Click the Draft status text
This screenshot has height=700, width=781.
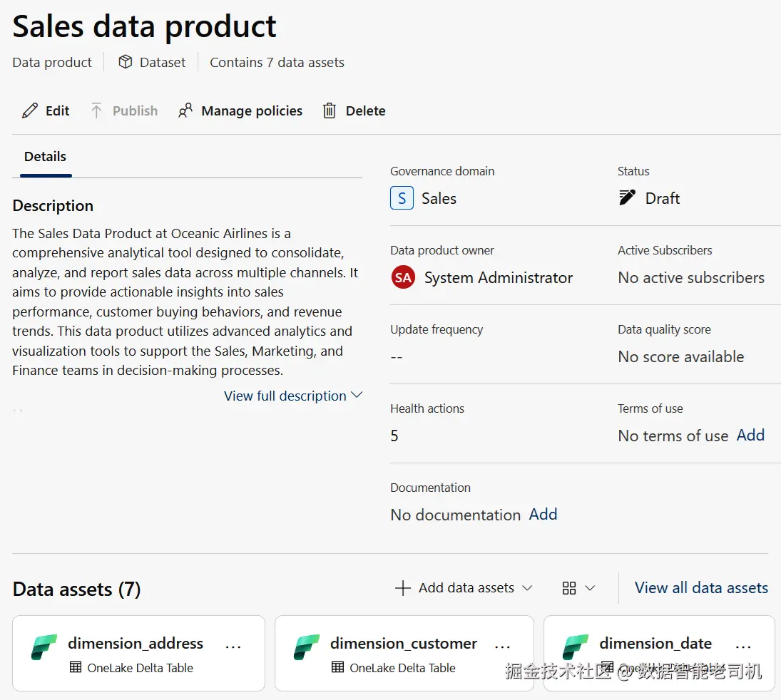point(663,198)
